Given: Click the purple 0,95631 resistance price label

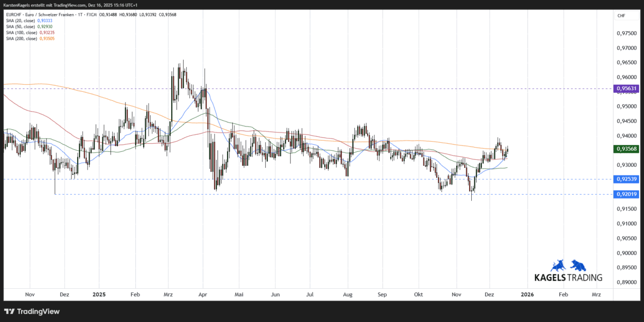Looking at the screenshot, I should tap(626, 88).
